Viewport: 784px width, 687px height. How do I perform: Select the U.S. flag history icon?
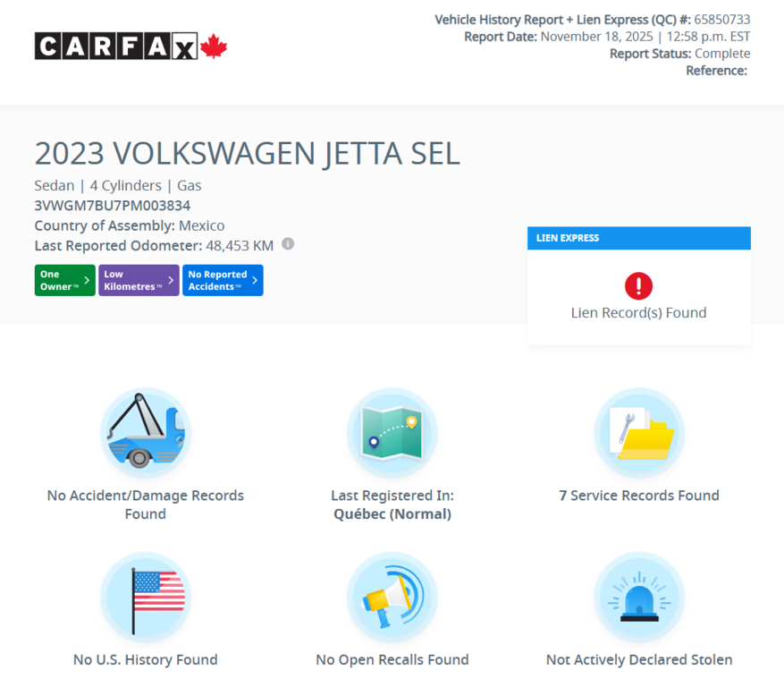[x=145, y=597]
